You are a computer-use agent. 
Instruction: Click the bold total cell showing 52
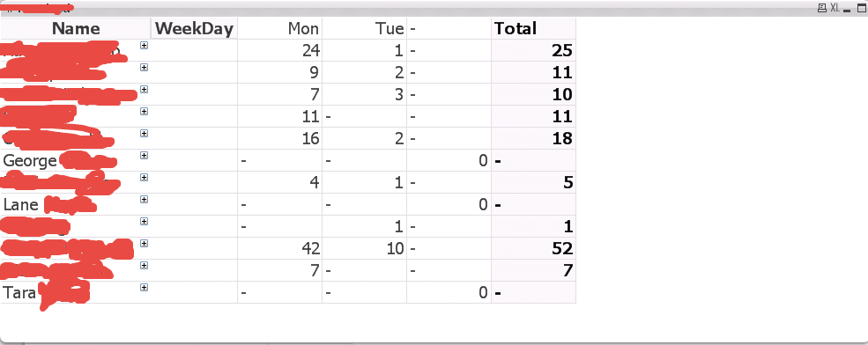pos(534,249)
